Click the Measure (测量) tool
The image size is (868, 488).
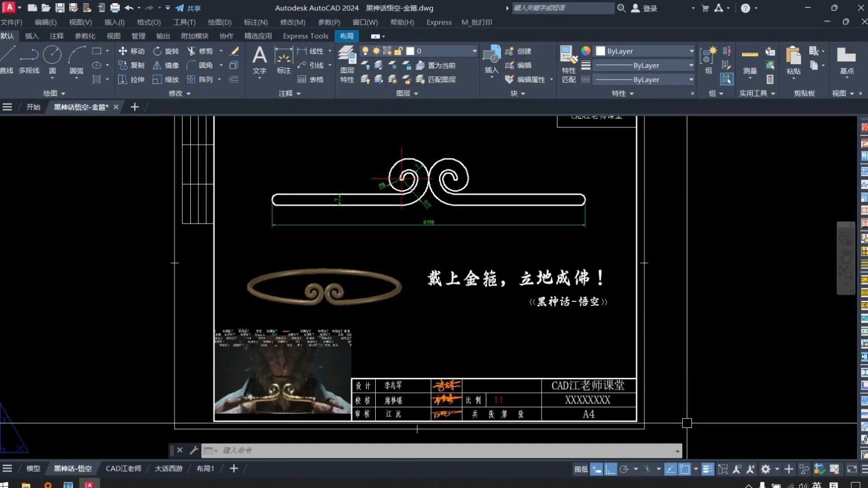click(750, 61)
